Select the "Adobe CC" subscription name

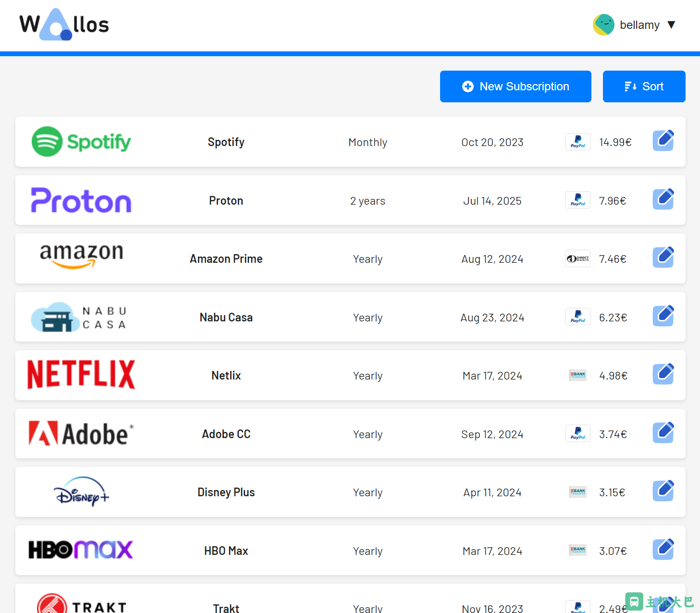pos(226,434)
